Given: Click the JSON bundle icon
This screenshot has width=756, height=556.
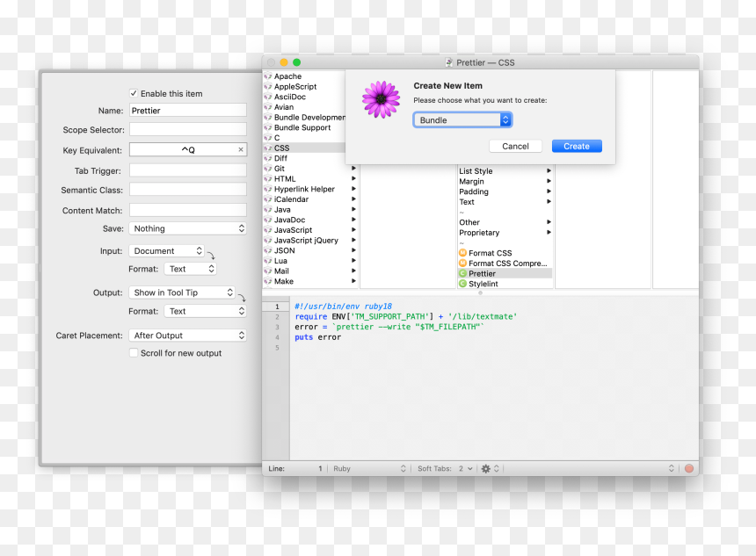Looking at the screenshot, I should (x=268, y=250).
